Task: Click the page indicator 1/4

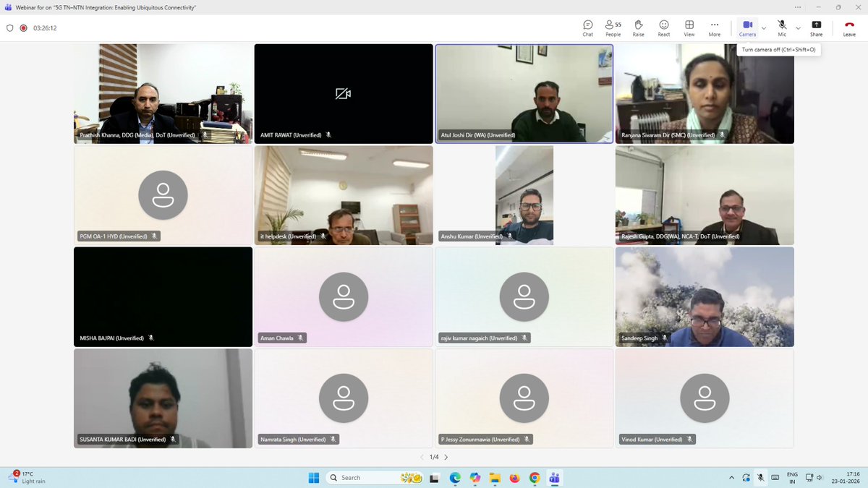Action: pos(434,457)
